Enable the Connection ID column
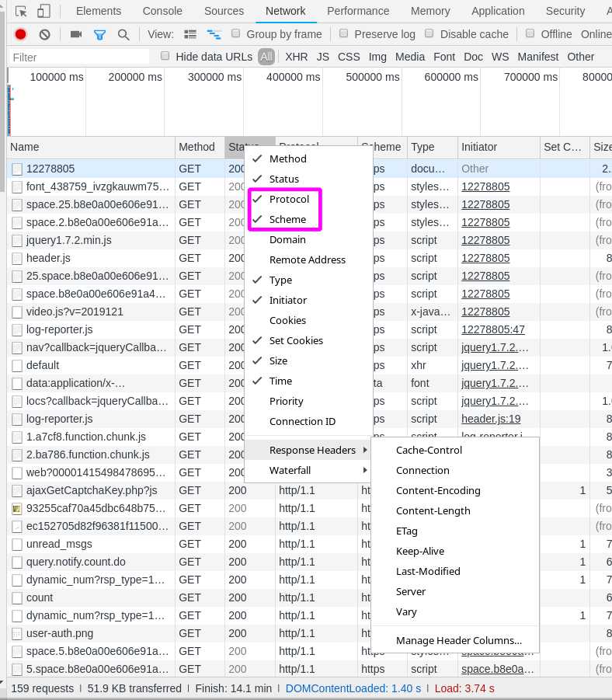This screenshot has height=700, width=612. pyautogui.click(x=309, y=421)
